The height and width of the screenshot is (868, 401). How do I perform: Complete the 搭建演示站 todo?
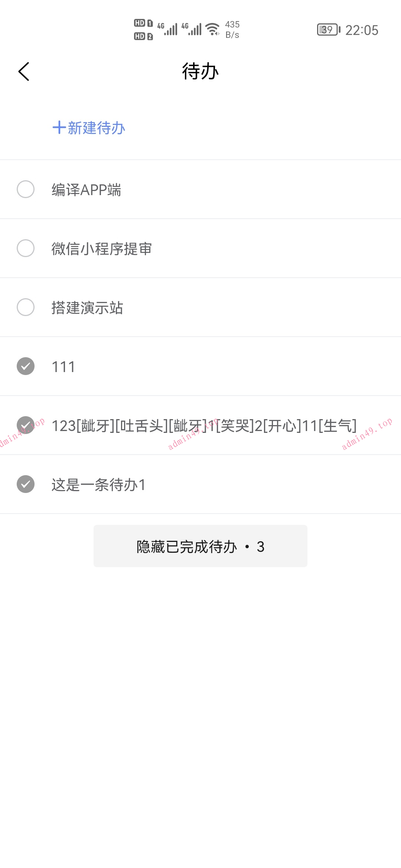(x=26, y=307)
